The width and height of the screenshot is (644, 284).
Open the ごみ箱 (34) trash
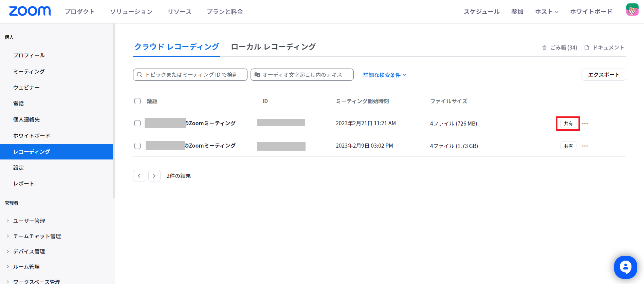pyautogui.click(x=560, y=48)
